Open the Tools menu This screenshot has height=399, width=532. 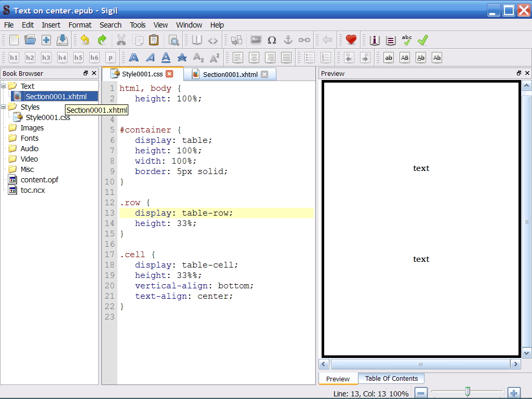[x=138, y=25]
